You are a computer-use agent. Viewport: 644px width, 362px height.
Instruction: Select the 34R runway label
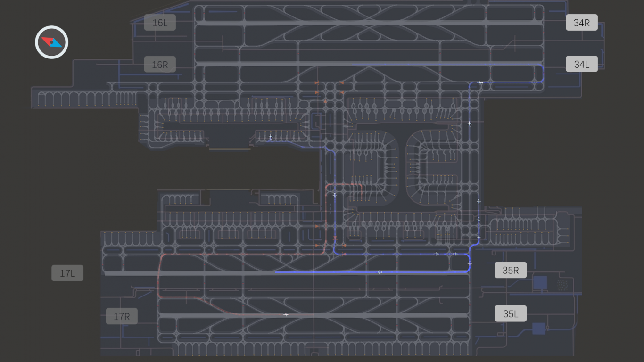[582, 23]
